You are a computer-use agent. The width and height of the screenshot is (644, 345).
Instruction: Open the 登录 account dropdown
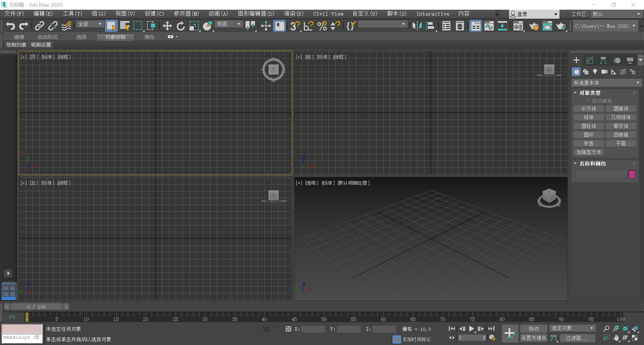(534, 14)
